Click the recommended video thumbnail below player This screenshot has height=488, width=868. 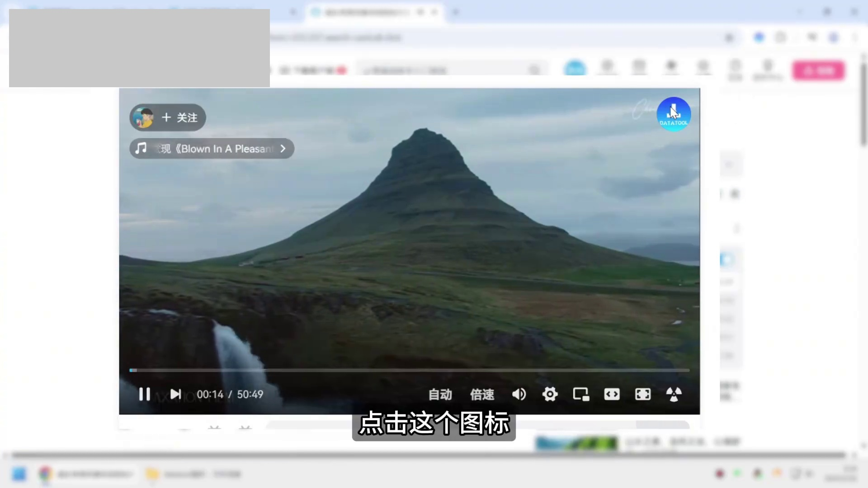pos(576,443)
